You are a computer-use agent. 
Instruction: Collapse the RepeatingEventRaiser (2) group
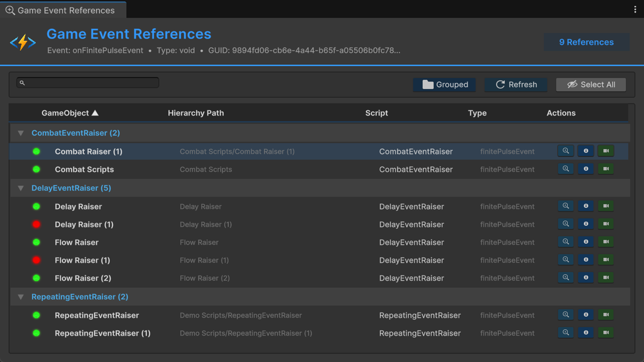pos(21,297)
